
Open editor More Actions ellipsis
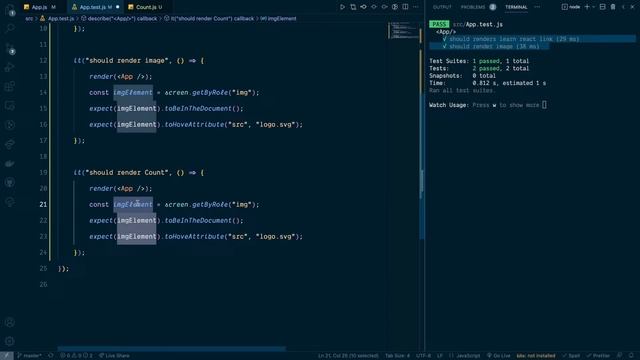click(416, 7)
